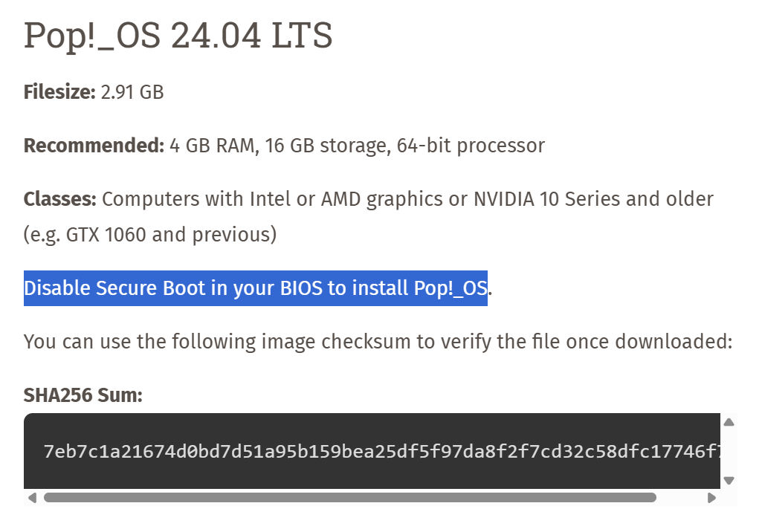Click the right arrow of horizontal scrollbar
Image resolution: width=762 pixels, height=532 pixels.
click(x=711, y=498)
